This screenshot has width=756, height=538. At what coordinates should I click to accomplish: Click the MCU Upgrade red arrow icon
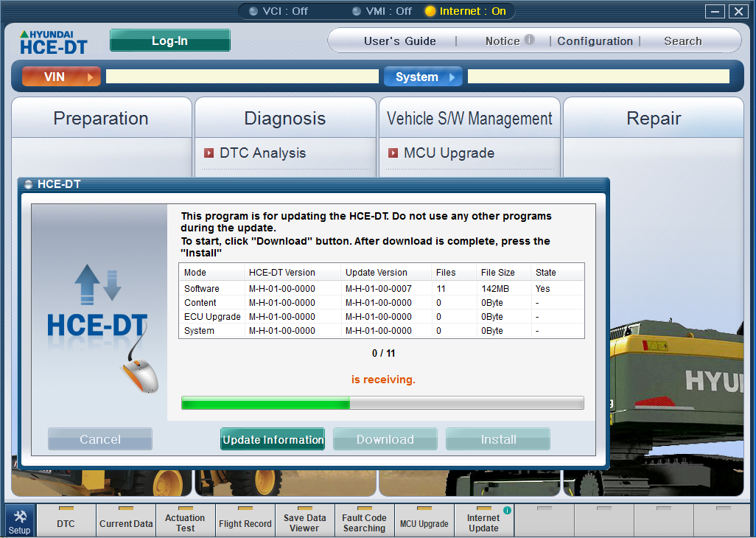click(393, 153)
